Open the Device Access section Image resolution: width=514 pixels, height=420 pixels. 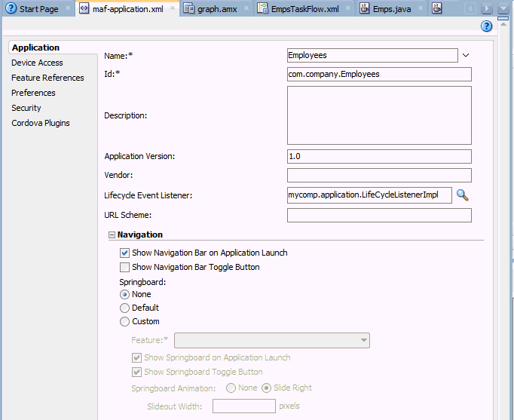pos(37,63)
